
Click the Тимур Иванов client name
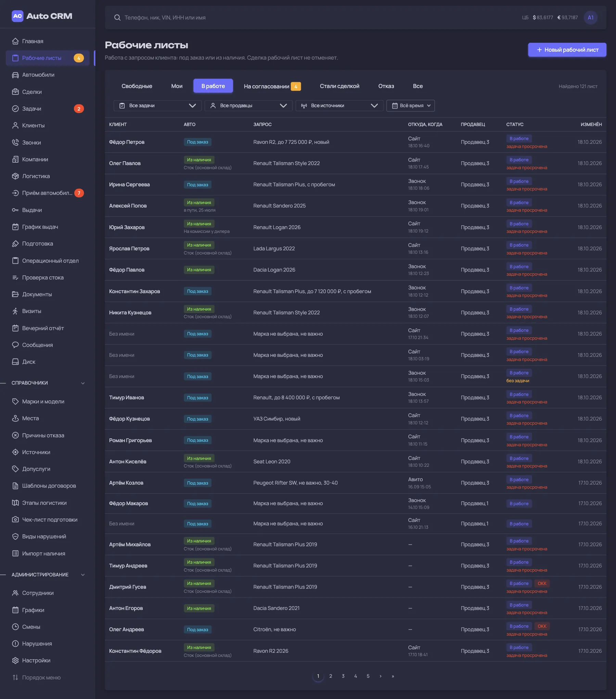coord(127,398)
